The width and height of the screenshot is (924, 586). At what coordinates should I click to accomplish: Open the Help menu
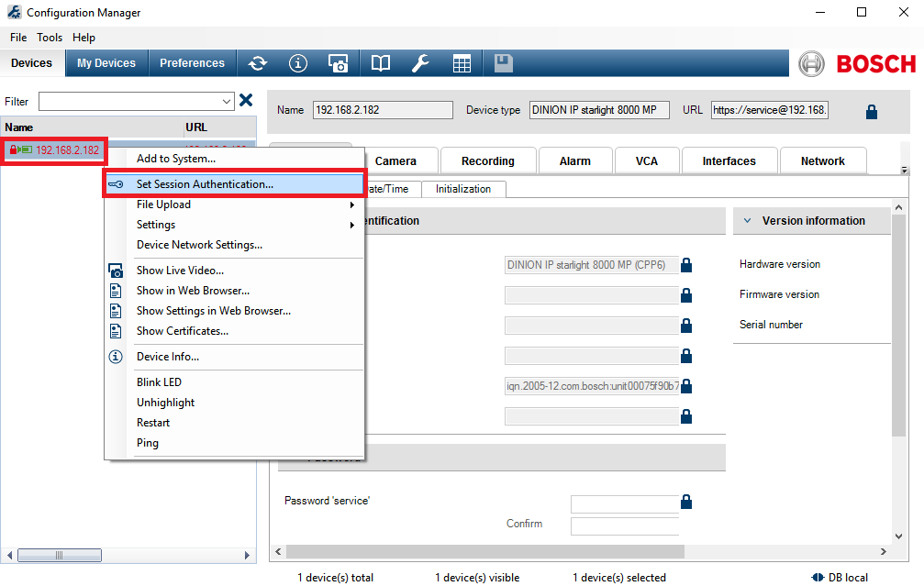(83, 37)
